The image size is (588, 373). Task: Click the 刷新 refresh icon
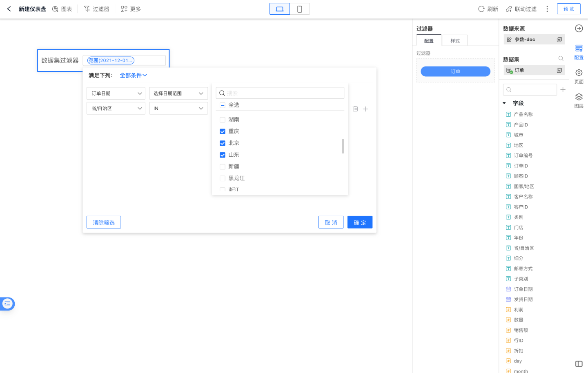[481, 9]
